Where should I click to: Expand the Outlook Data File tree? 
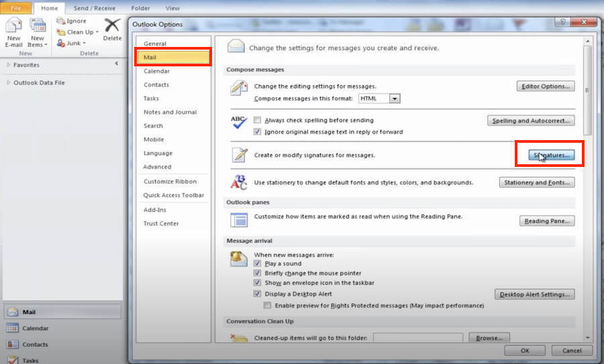coord(9,82)
